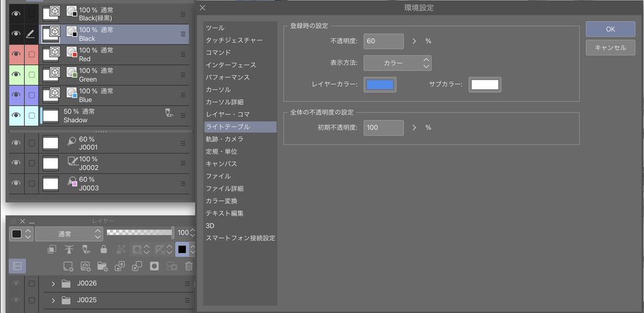Click the New Raster Layer icon
Image resolution: width=644 pixels, height=313 pixels.
point(68,266)
